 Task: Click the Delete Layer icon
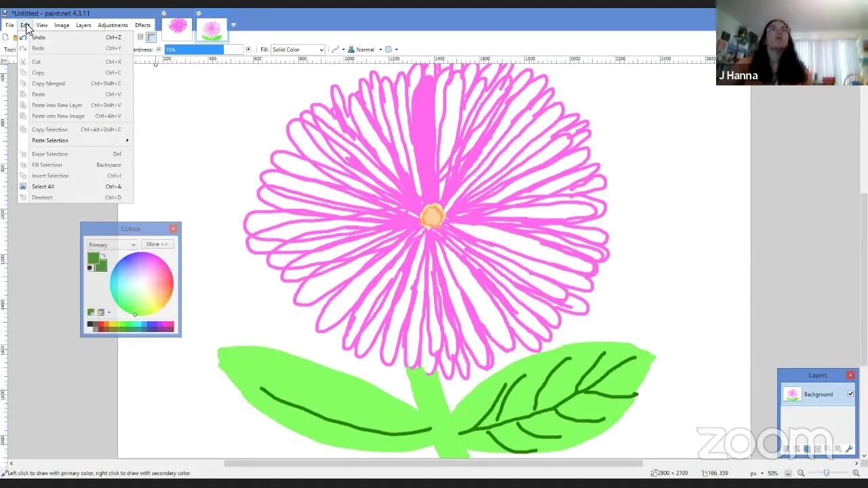pyautogui.click(x=796, y=449)
